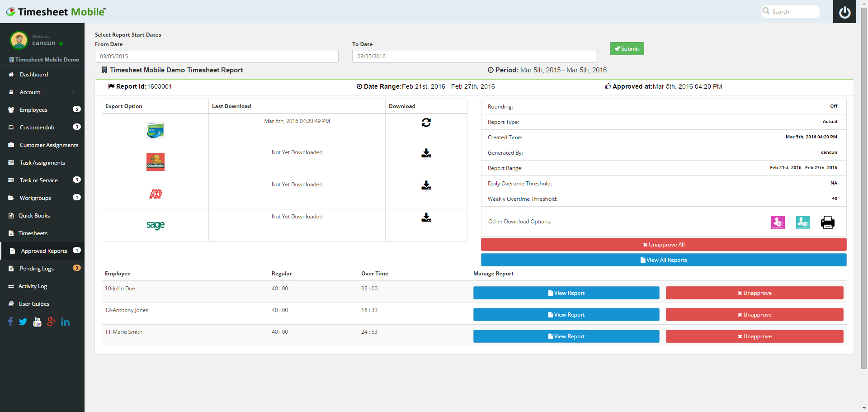Go to Pending Logs
Screen dimensions: 868x412
click(x=37, y=268)
